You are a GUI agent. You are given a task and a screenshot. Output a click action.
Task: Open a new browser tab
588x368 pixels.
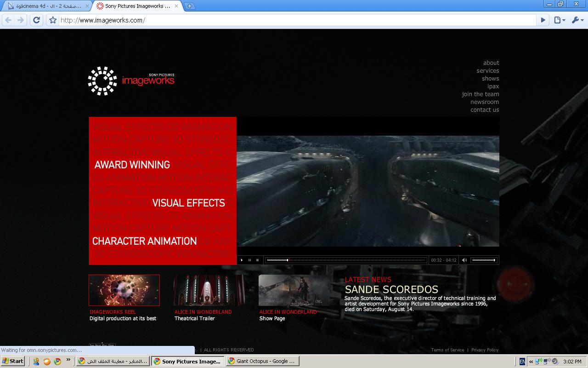coord(189,6)
